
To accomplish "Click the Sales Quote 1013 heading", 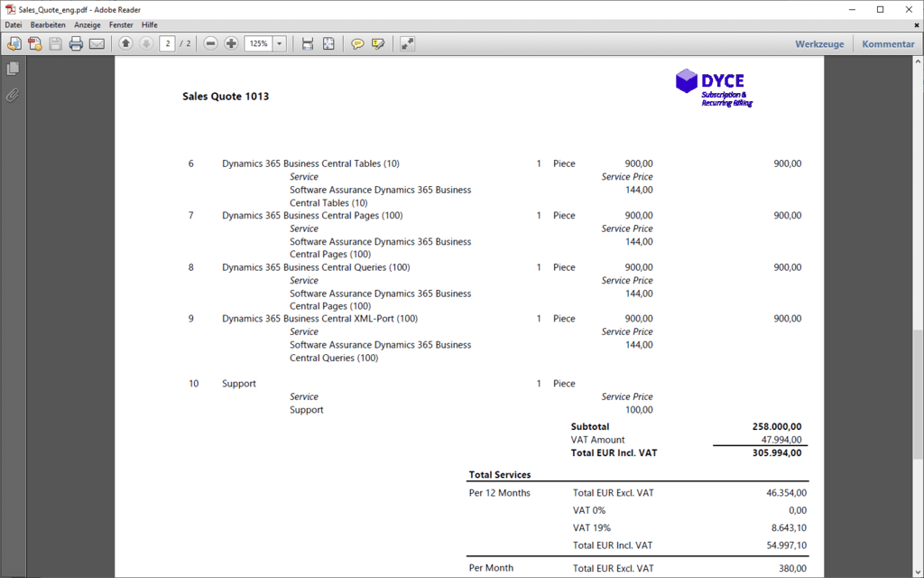I will [x=226, y=96].
